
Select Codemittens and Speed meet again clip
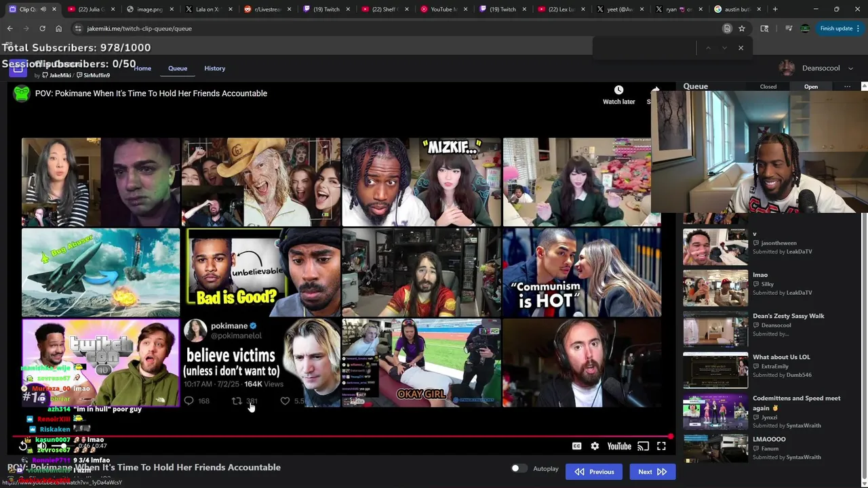tap(768, 411)
